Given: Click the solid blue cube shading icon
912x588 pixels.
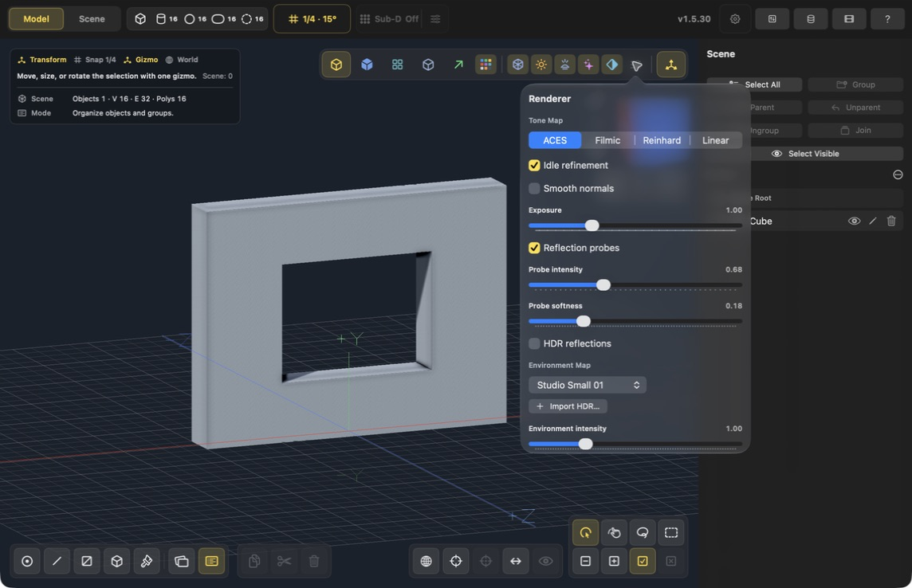Looking at the screenshot, I should 367,65.
